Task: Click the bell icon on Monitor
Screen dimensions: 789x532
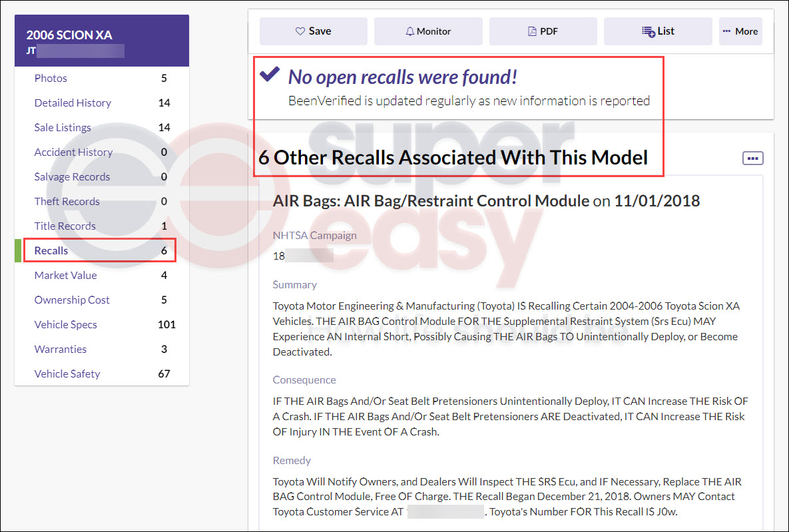Action: [409, 31]
